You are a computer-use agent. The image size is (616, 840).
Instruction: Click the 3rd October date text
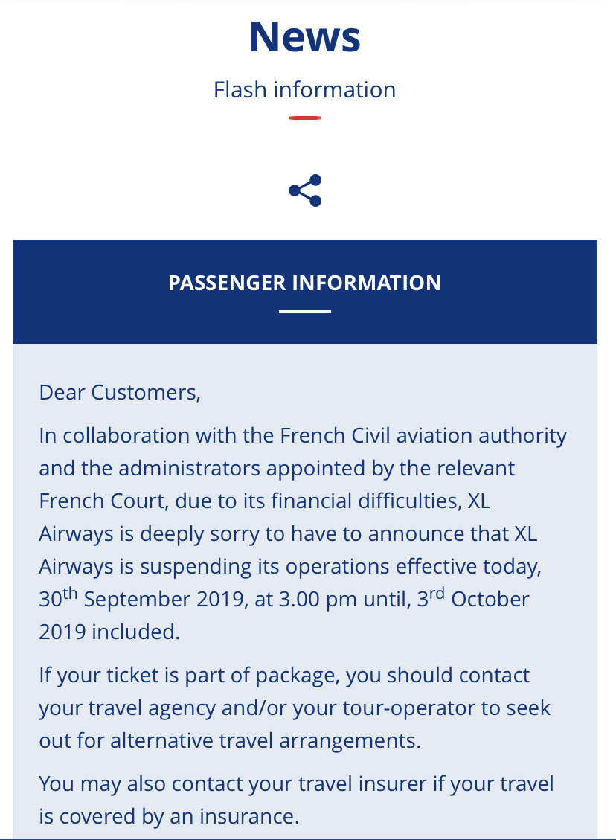pyautogui.click(x=473, y=600)
